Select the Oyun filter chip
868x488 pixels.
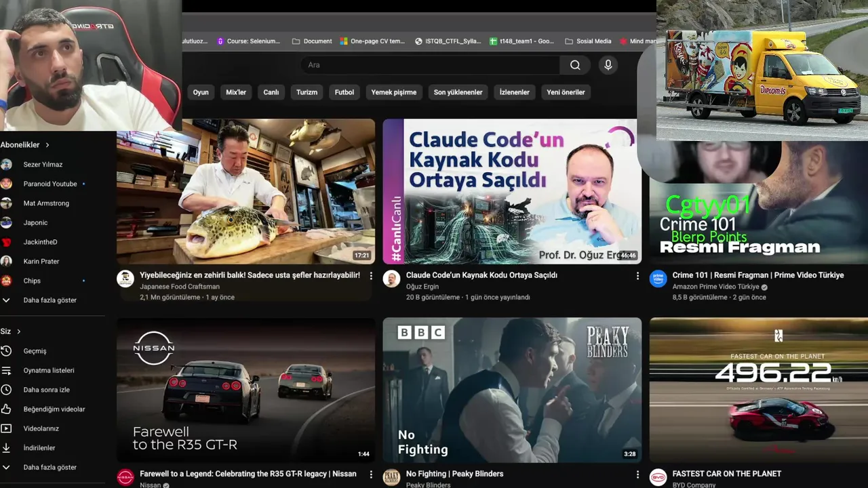click(x=201, y=92)
